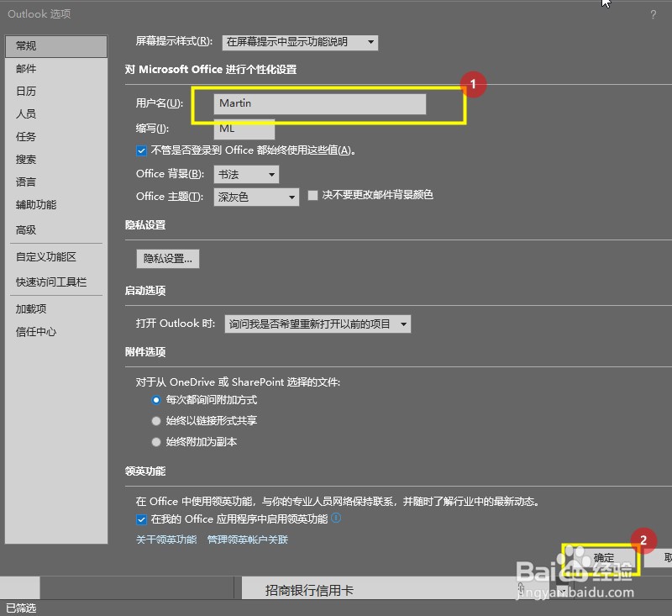
Task: Open the 高级 options category
Action: point(56,230)
